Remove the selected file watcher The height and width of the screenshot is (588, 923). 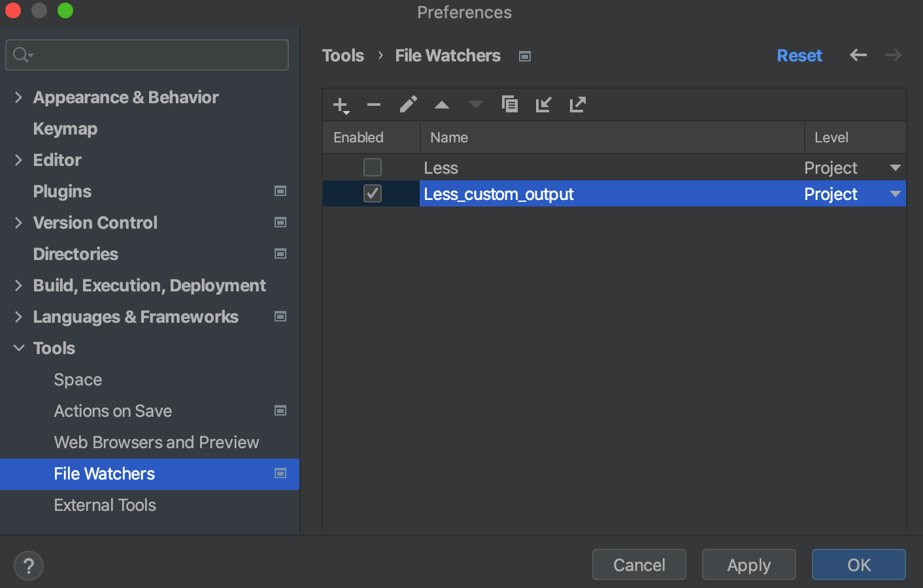coord(373,105)
